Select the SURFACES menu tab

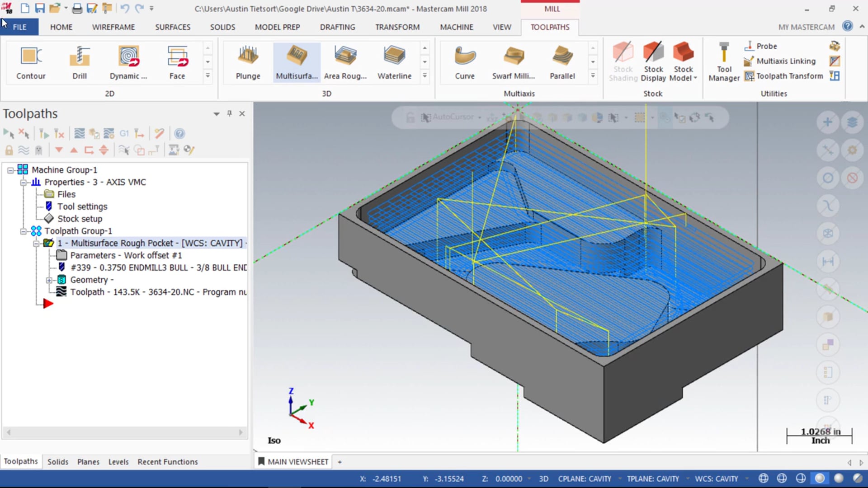click(173, 27)
